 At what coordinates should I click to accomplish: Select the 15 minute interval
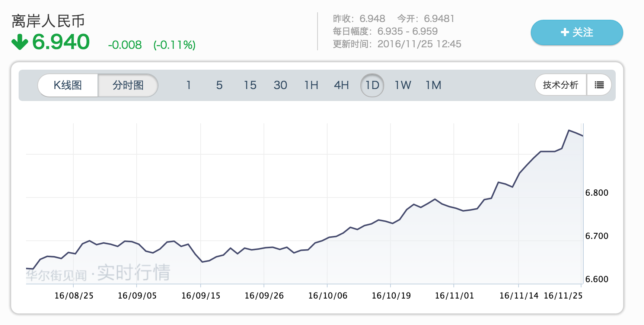[x=250, y=85]
